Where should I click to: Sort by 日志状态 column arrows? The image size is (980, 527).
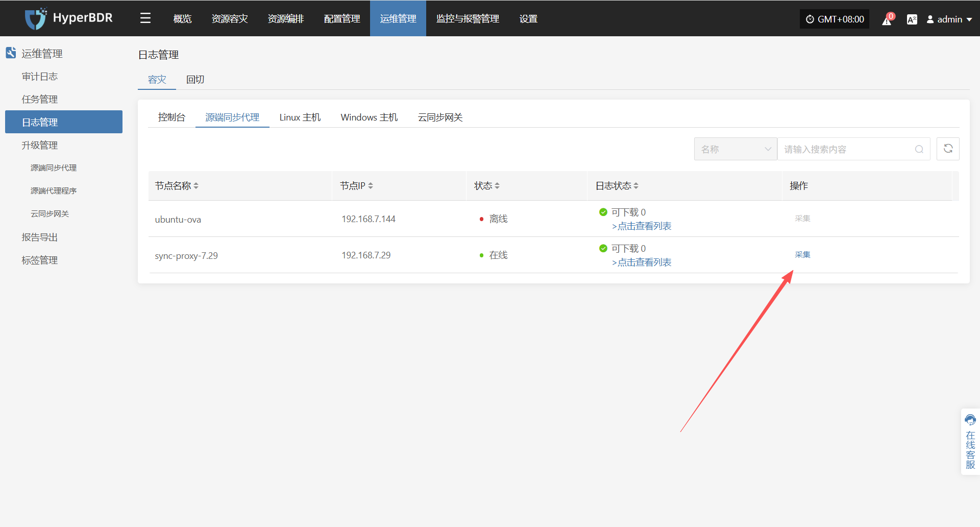click(636, 186)
